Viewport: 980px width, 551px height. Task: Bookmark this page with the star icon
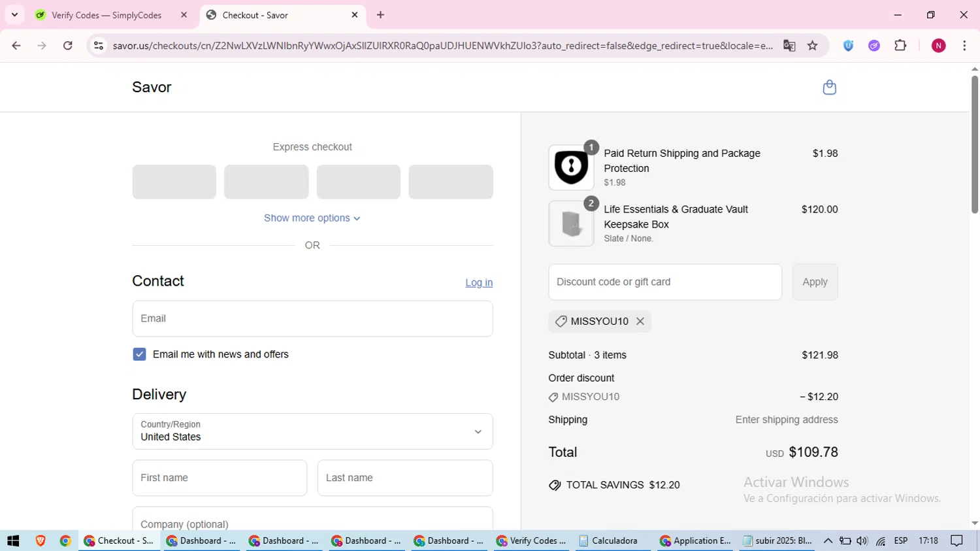coord(812,46)
